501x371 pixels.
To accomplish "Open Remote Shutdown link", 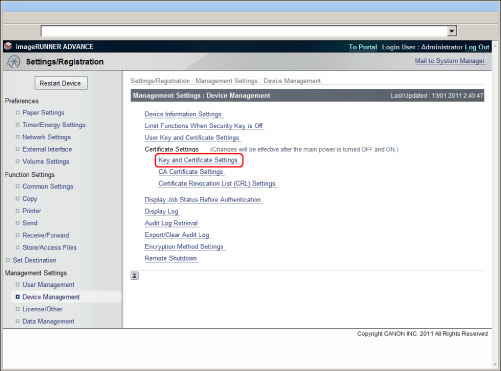I will [171, 258].
